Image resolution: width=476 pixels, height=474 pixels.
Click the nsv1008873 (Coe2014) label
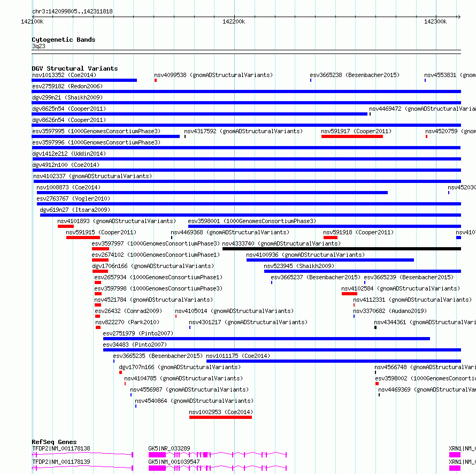point(68,187)
